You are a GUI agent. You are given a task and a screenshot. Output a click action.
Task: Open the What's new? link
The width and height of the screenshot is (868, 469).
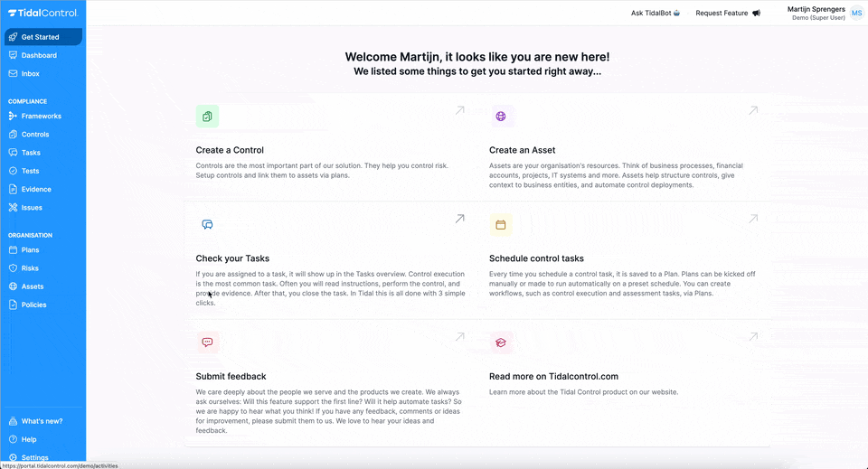pos(42,421)
